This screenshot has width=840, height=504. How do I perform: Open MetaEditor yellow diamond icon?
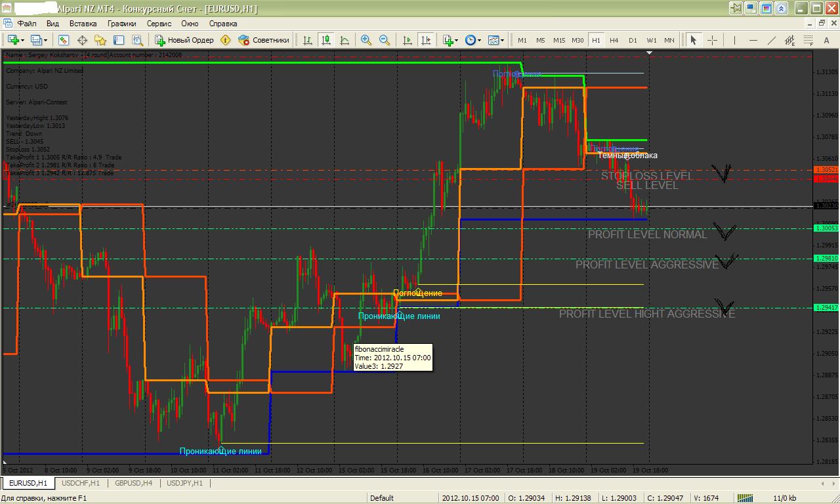[x=226, y=40]
